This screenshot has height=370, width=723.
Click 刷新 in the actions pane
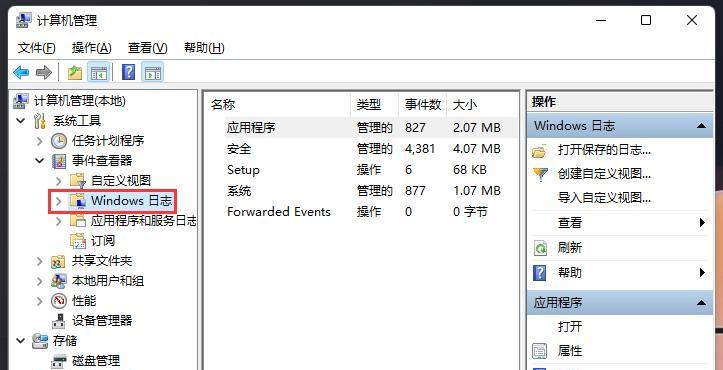pos(569,248)
